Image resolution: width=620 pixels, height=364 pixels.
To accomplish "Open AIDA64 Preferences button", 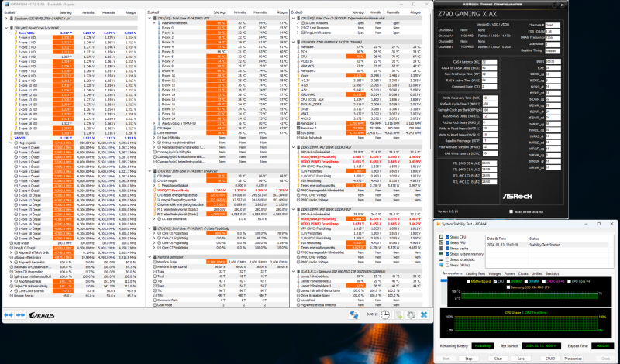I will pos(573,359).
